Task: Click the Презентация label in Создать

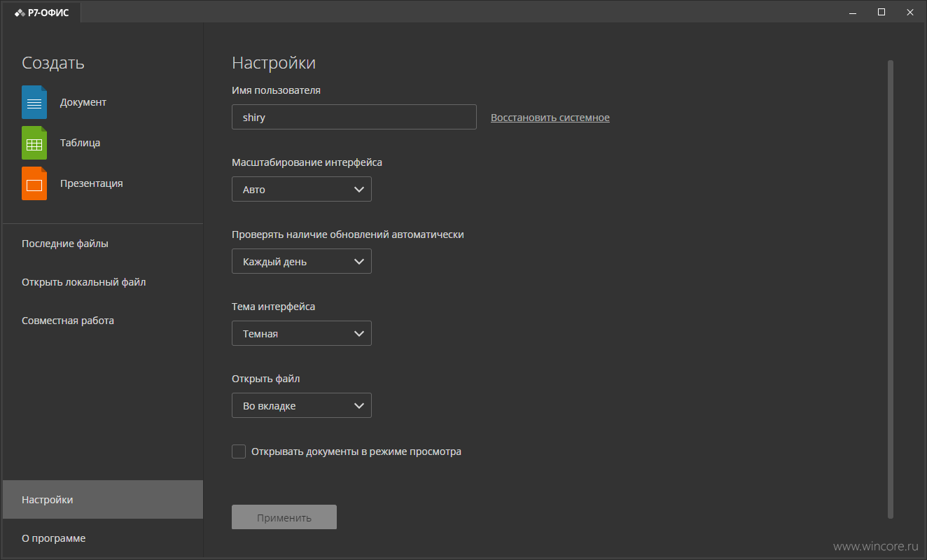Action: coord(92,183)
